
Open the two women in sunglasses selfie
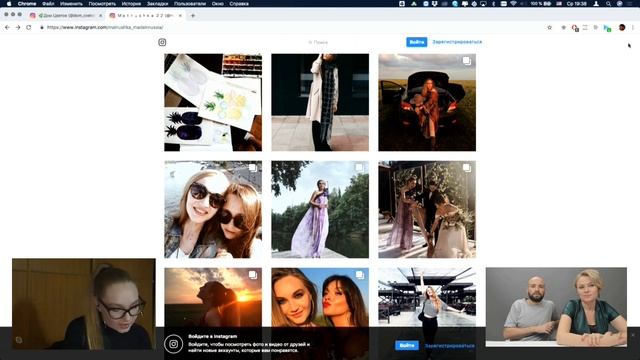point(213,209)
